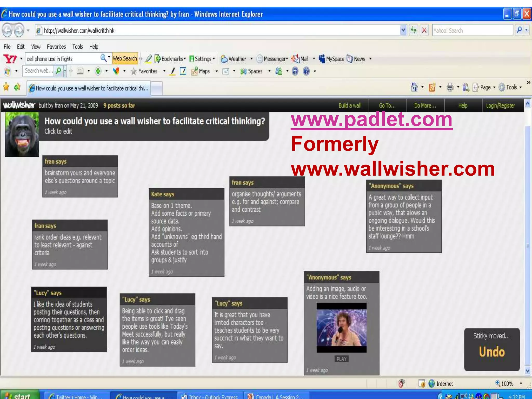Click the Yahoo toolbar pencil highlight icon
The height and width of the screenshot is (399, 532).
tap(149, 59)
